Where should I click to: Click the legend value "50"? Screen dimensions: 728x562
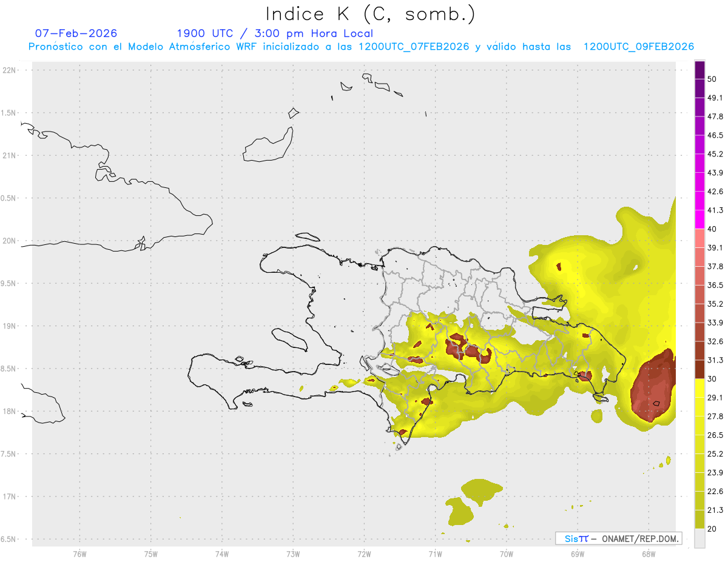point(712,79)
